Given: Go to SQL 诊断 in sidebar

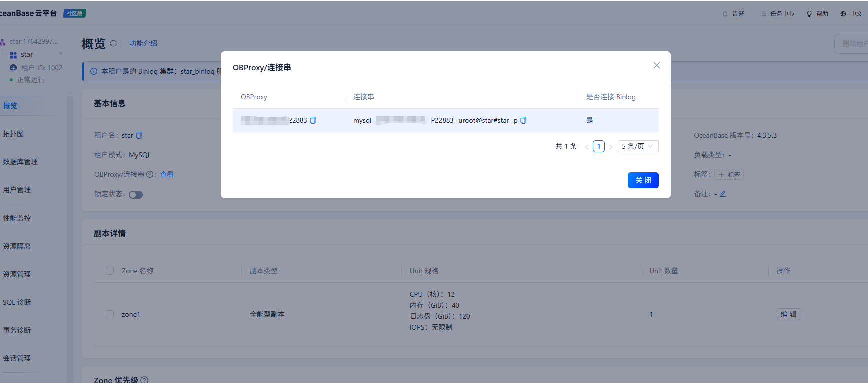Looking at the screenshot, I should pos(17,302).
